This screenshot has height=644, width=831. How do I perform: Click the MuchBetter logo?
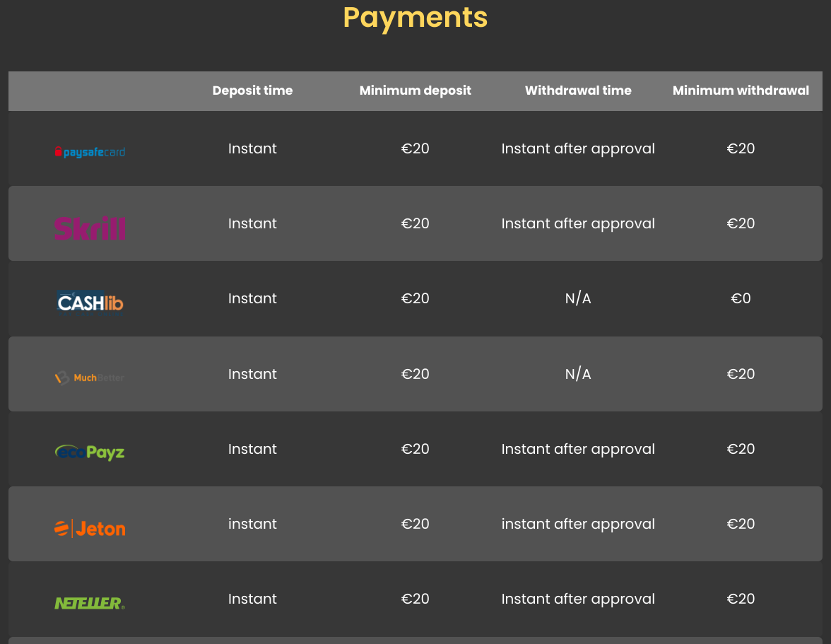pyautogui.click(x=90, y=377)
